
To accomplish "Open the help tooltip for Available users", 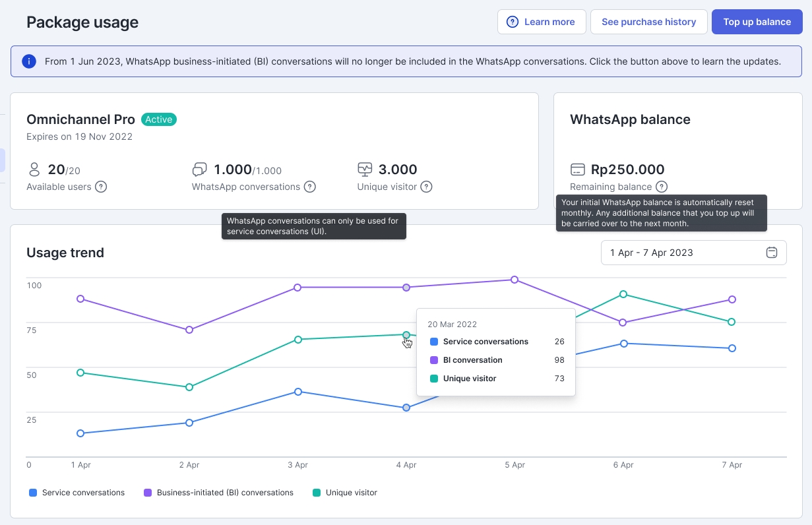I will point(101,187).
